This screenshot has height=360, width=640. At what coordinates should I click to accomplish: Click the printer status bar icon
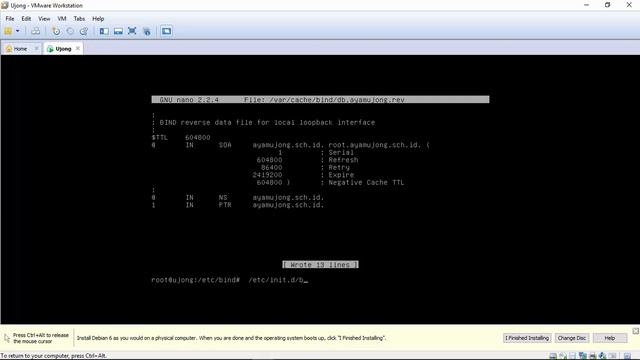(x=592, y=356)
